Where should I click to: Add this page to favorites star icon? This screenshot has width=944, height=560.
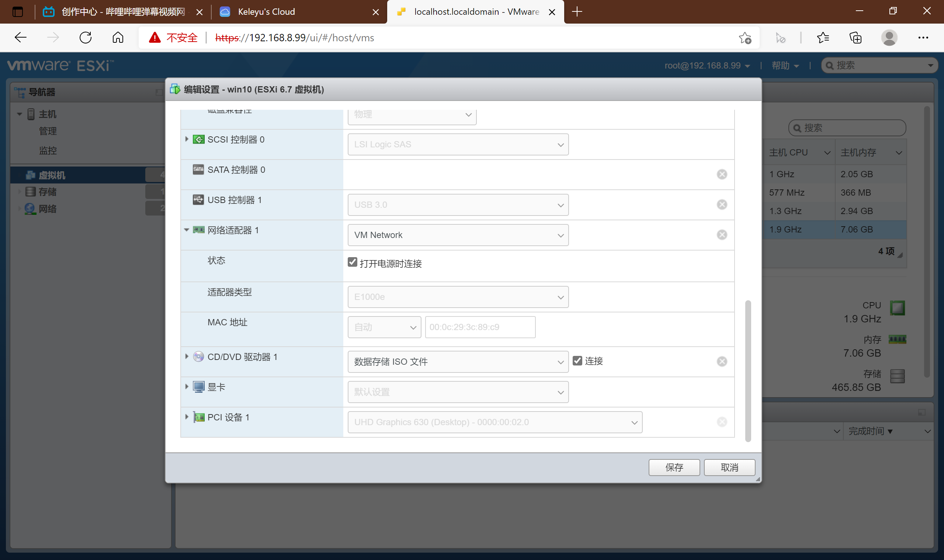[745, 38]
